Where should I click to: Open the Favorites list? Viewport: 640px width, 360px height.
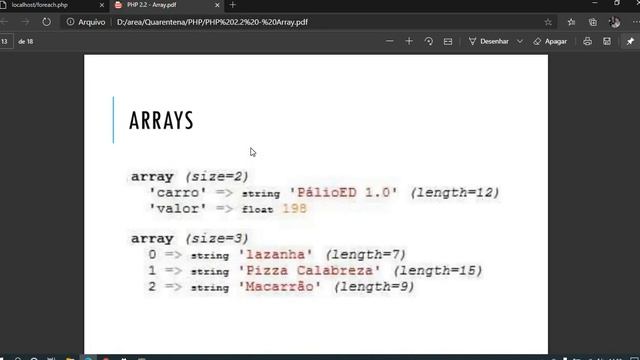[571, 22]
